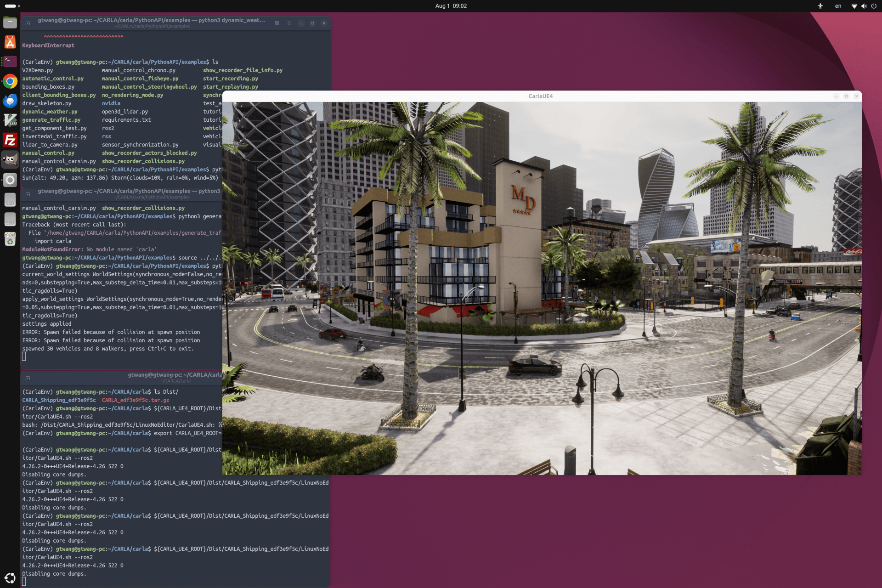Open Thunderbird Mail from the dock
The width and height of the screenshot is (882, 588).
[10, 101]
